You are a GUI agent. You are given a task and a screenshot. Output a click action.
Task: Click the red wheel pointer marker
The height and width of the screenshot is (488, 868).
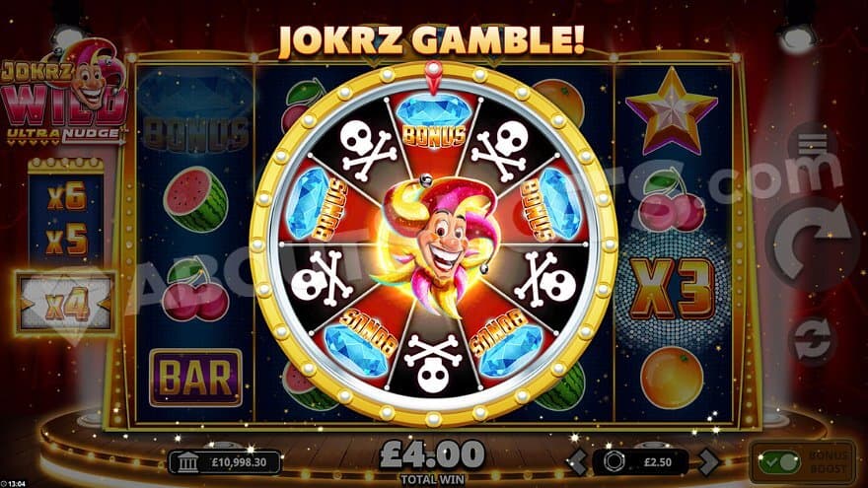[433, 77]
